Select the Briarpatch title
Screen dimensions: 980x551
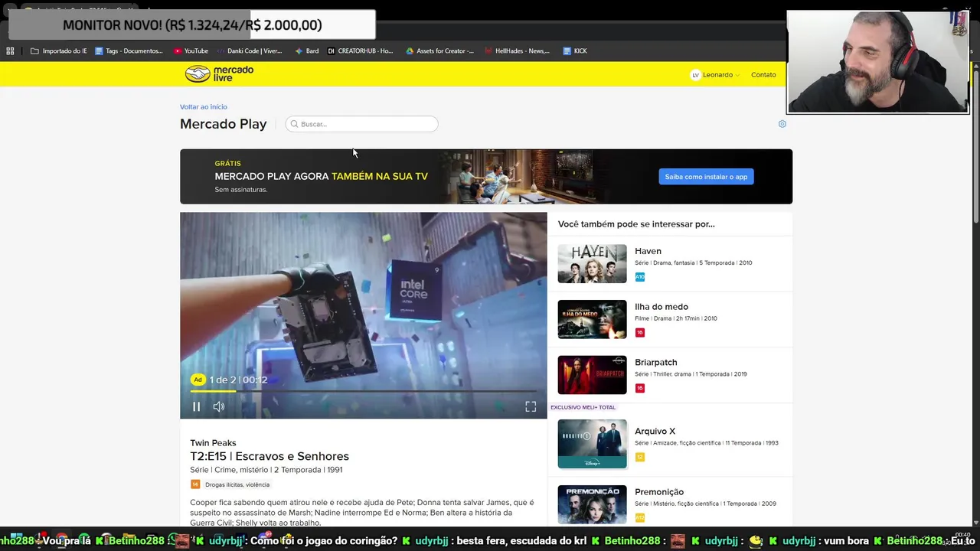point(656,363)
